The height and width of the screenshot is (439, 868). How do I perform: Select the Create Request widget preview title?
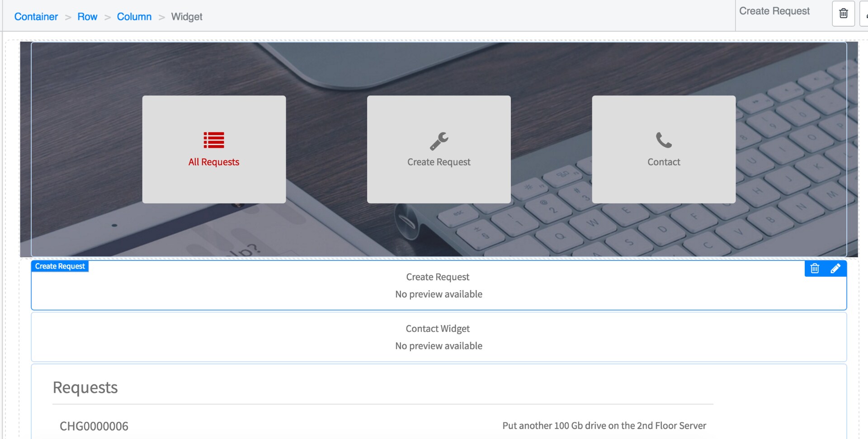[x=438, y=277]
